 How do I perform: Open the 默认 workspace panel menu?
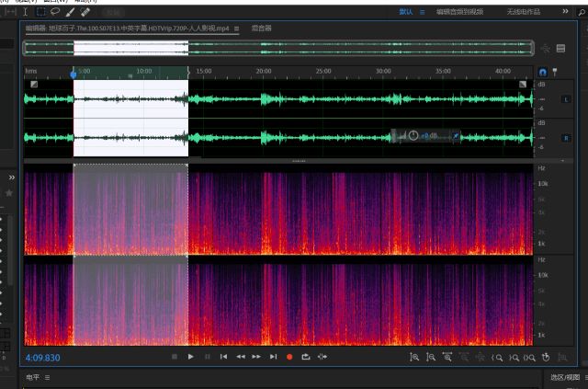tap(422, 12)
